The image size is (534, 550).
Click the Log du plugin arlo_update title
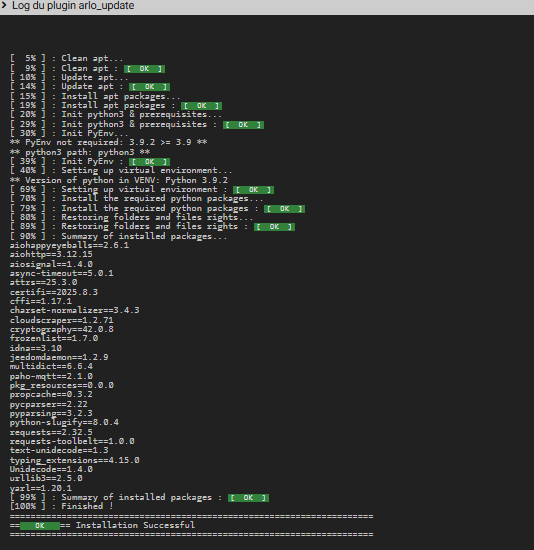(x=73, y=6)
